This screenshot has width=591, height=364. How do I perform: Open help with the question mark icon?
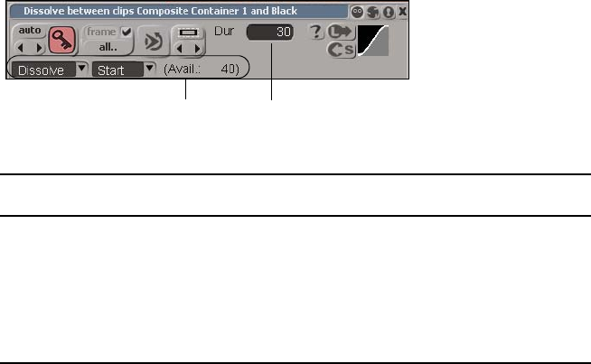point(316,32)
